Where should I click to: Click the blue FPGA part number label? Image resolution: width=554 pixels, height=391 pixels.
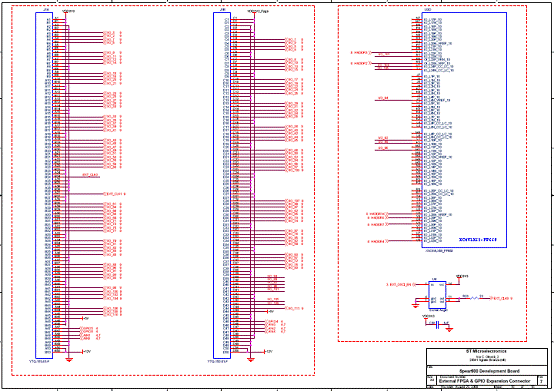coord(478,239)
